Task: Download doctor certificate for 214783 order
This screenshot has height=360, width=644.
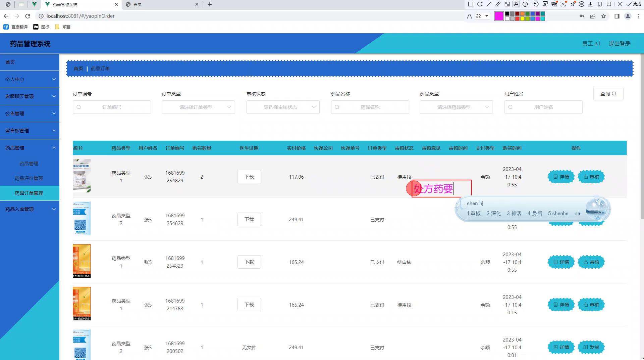Action: [x=249, y=305]
